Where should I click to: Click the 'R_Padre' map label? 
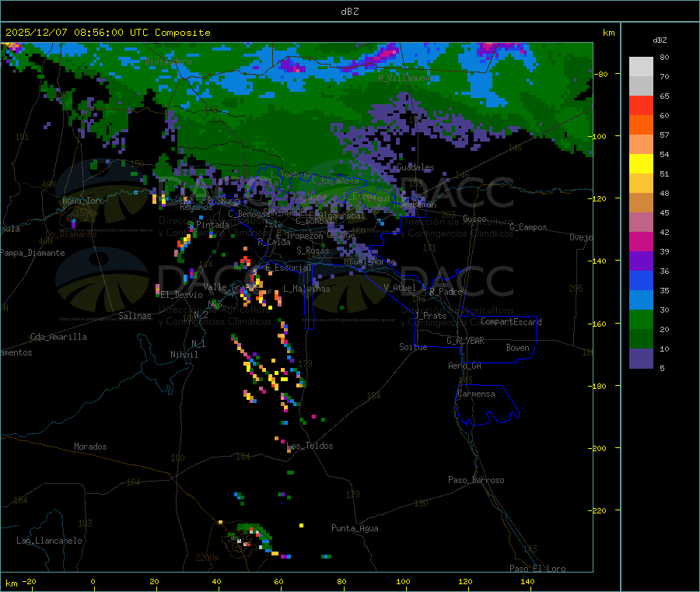pos(446,292)
